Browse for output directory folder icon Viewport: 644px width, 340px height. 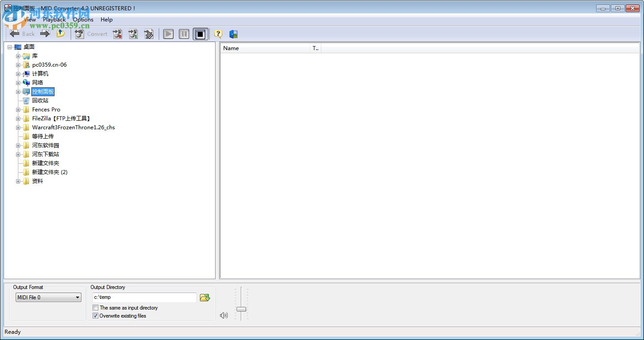(x=205, y=297)
